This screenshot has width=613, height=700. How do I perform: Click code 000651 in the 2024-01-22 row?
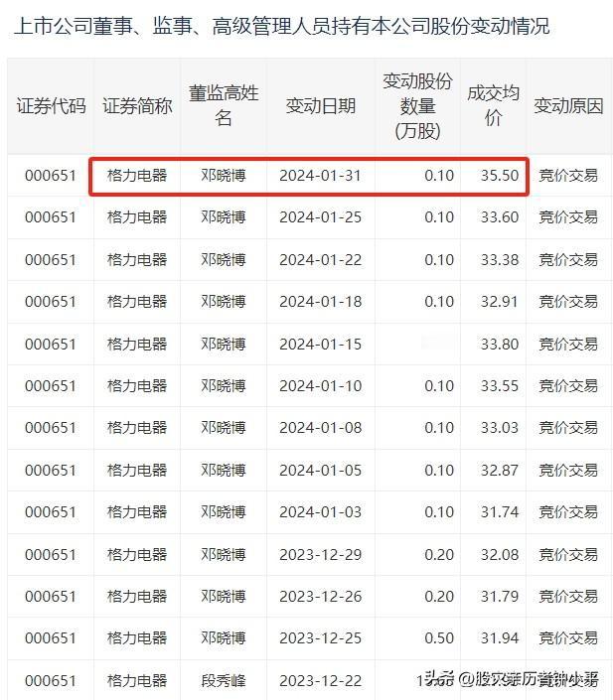pos(51,260)
